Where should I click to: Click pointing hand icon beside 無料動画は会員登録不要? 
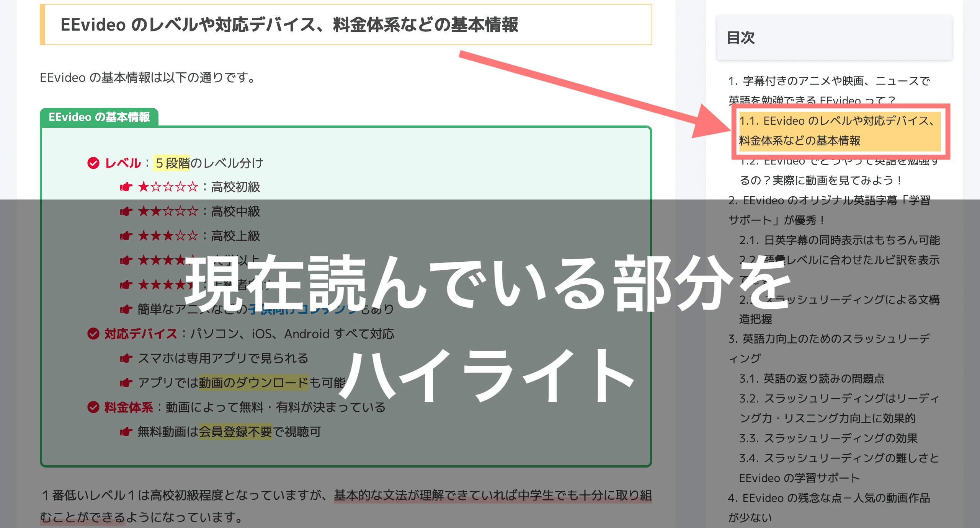click(x=126, y=432)
